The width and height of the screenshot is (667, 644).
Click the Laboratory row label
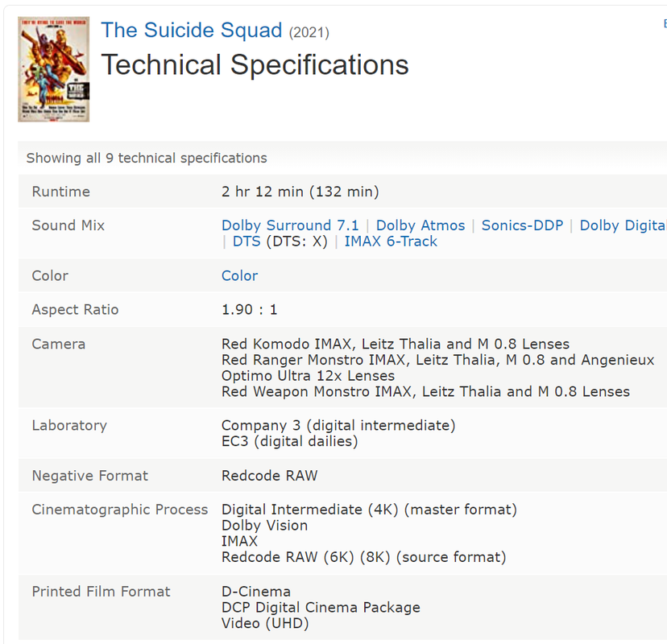[69, 425]
